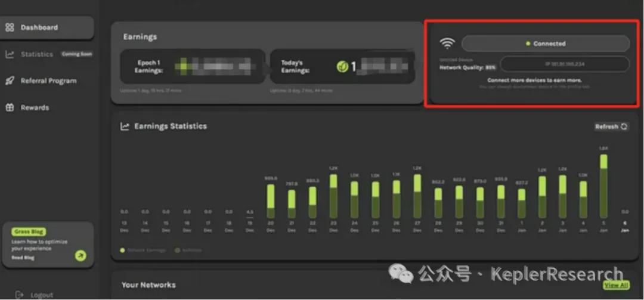Screen dimensions: 644x300
Task: Click the Earnings Statistics heading
Action: click(171, 126)
